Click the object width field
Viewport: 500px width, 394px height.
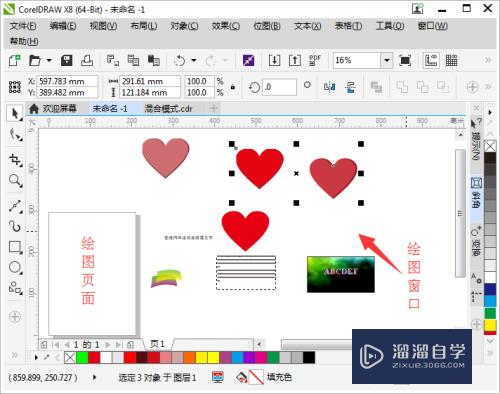(x=150, y=81)
